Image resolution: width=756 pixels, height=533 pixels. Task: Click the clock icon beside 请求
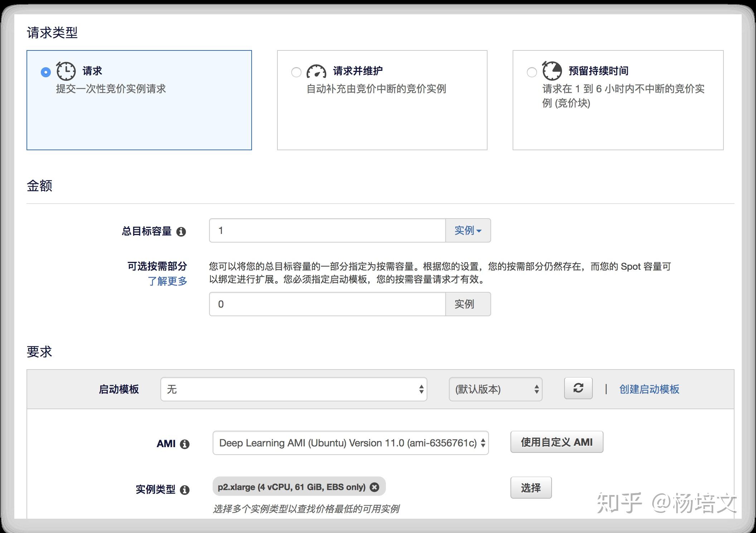click(66, 71)
